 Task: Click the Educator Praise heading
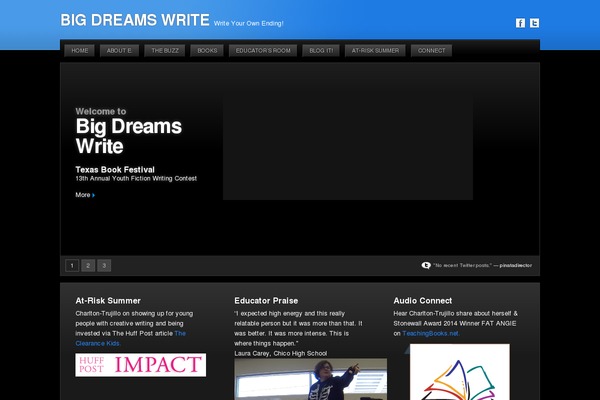266,301
